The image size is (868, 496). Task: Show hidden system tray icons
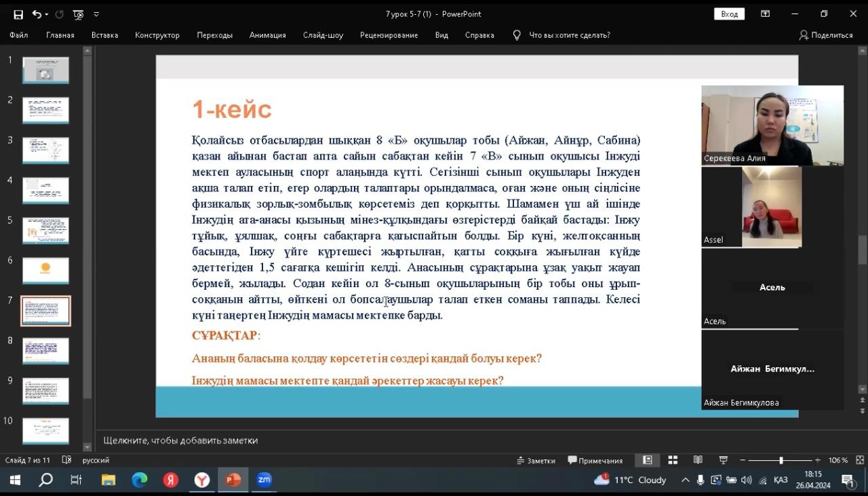[685, 480]
